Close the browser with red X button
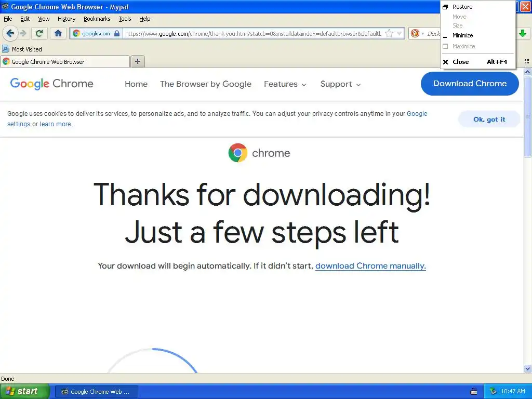This screenshot has width=532, height=399. point(525,6)
